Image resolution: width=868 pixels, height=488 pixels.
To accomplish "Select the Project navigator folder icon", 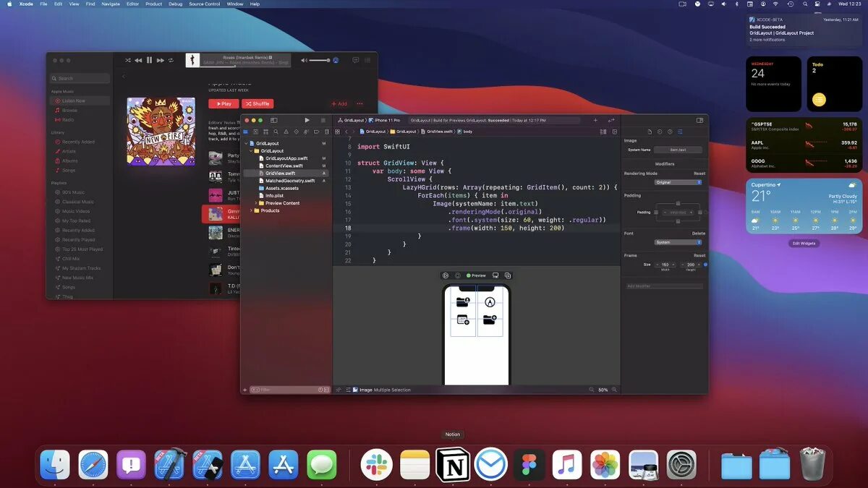I will (246, 132).
